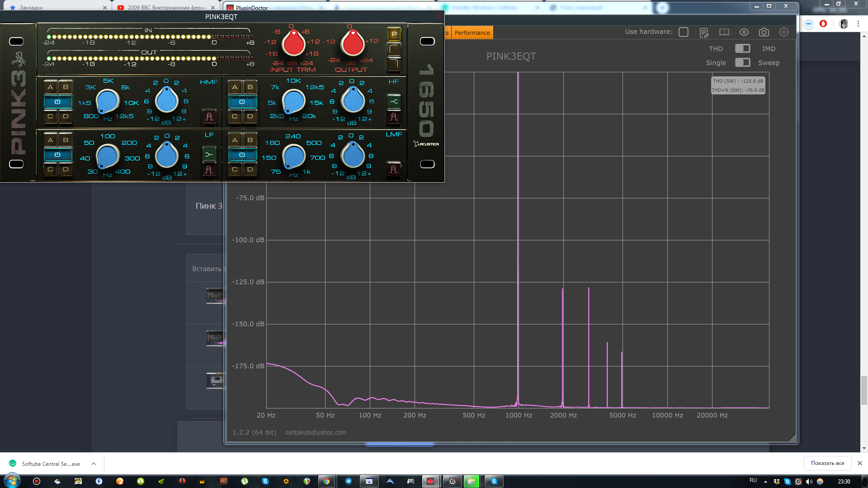Click the LF frequency knob
This screenshot has height=488, width=868.
(108, 156)
